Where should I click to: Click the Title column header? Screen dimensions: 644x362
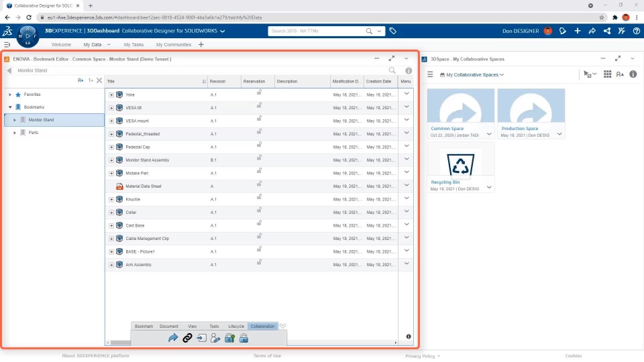(156, 81)
